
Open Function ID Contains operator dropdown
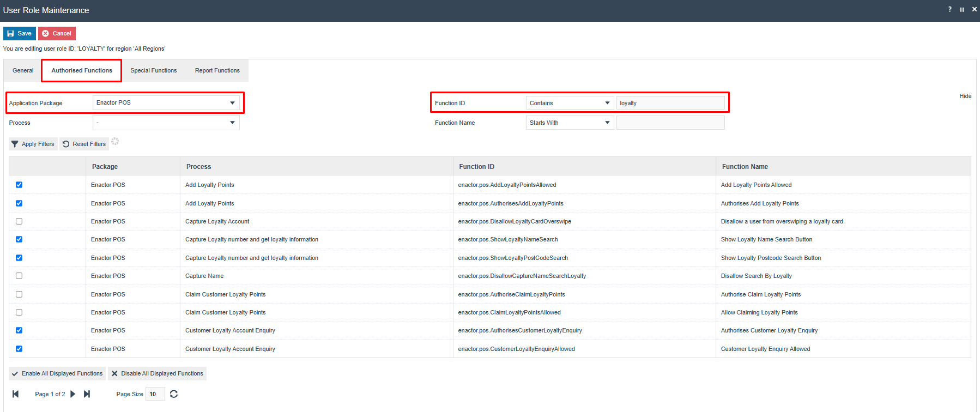click(x=570, y=103)
